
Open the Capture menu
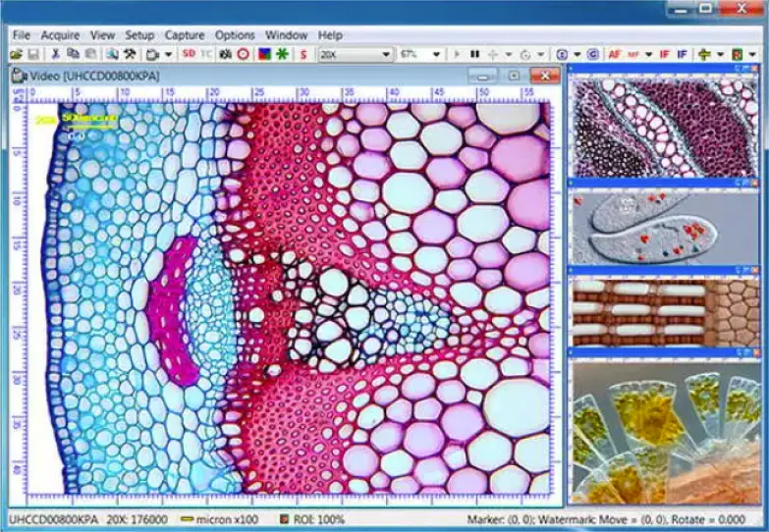(x=185, y=35)
